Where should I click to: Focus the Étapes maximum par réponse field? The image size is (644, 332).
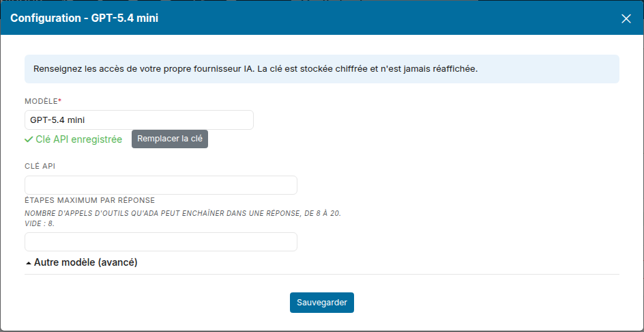click(x=160, y=242)
